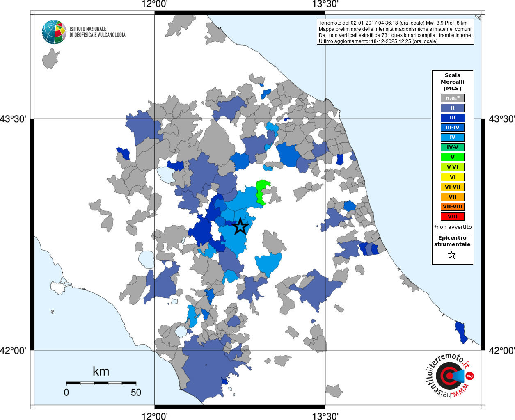The width and height of the screenshot is (515, 420).
Task: Click the bottom 13°30' longitude label
Action: (325, 416)
